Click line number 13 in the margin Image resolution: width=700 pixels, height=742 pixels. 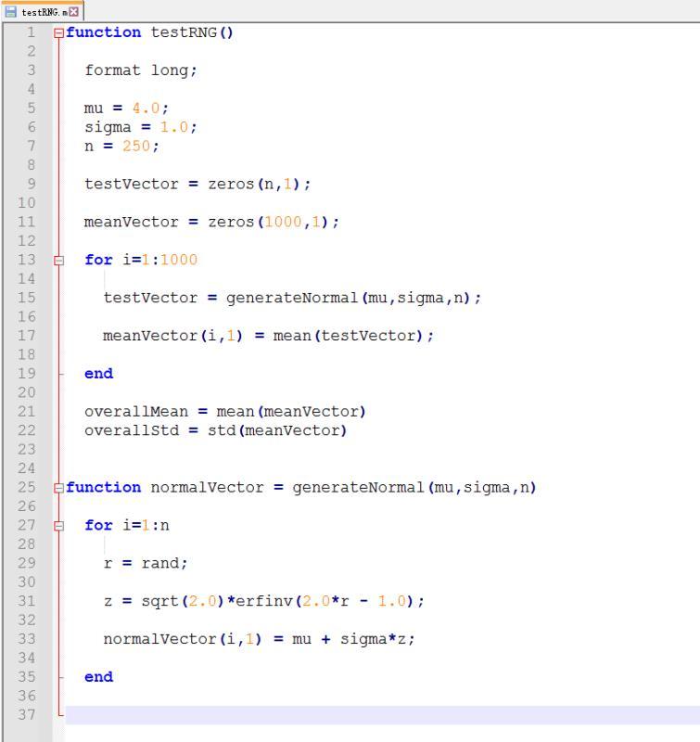(x=27, y=260)
